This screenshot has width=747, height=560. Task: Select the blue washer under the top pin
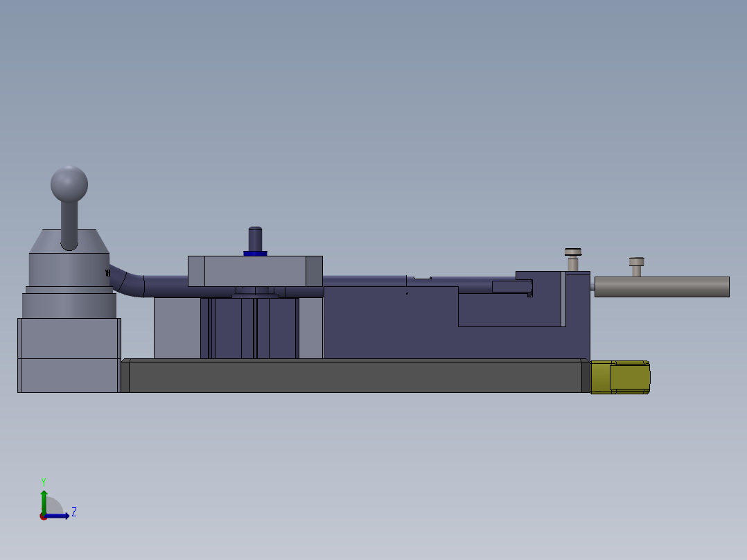point(255,254)
